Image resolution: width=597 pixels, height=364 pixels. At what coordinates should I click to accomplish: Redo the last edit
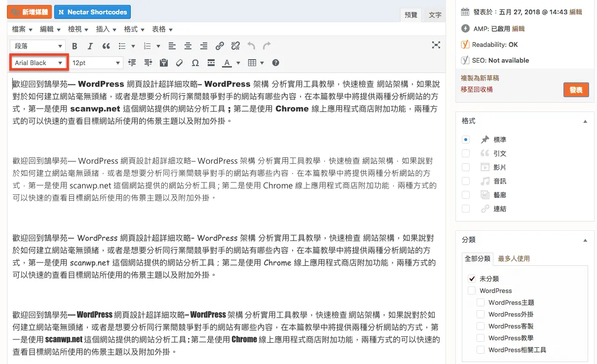(267, 46)
